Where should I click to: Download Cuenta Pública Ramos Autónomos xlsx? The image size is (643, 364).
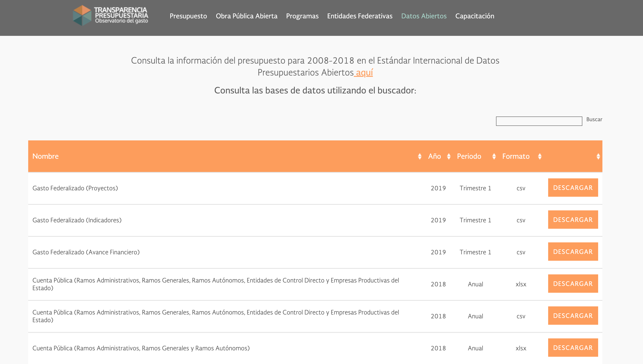pos(573,348)
